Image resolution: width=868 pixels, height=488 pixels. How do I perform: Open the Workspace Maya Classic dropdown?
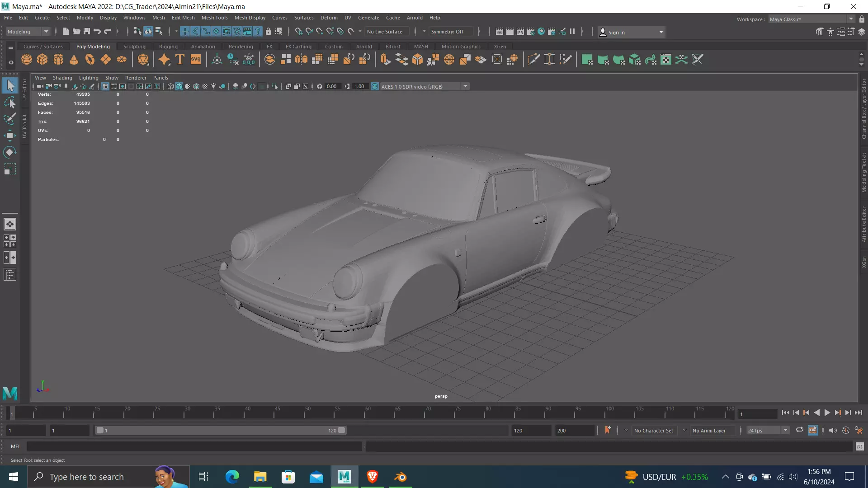click(x=811, y=19)
